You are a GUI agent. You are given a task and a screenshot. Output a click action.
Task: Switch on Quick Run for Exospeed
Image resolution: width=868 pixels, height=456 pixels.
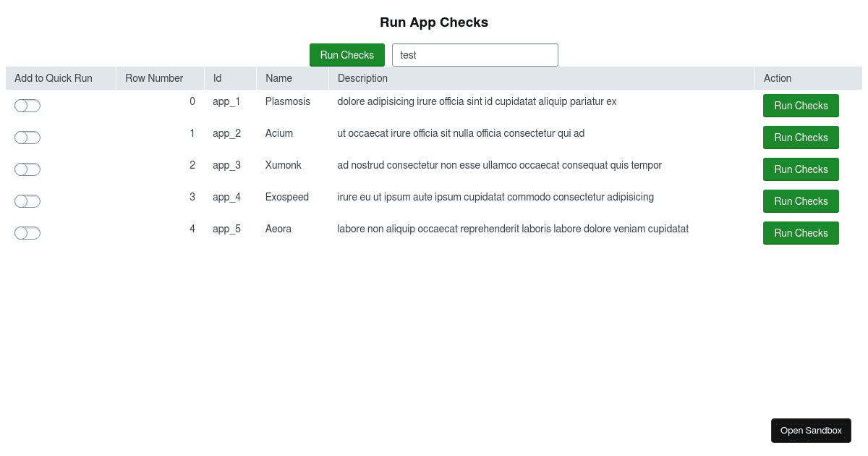pos(27,201)
